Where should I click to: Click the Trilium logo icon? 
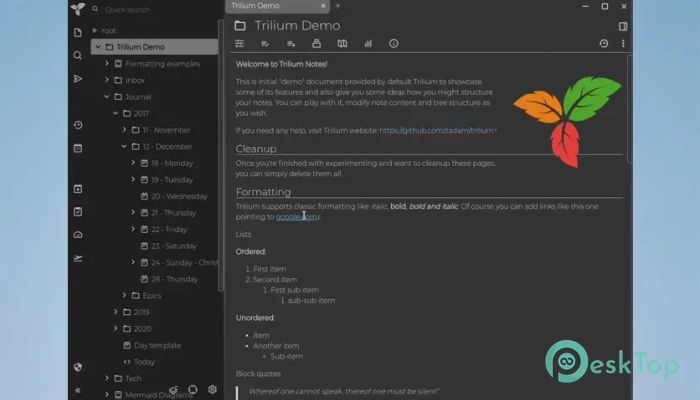(x=78, y=8)
